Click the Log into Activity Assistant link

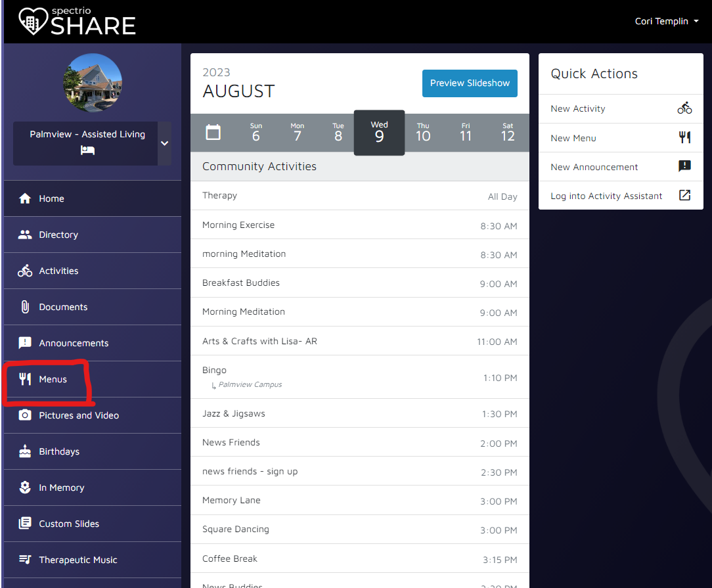(x=606, y=195)
